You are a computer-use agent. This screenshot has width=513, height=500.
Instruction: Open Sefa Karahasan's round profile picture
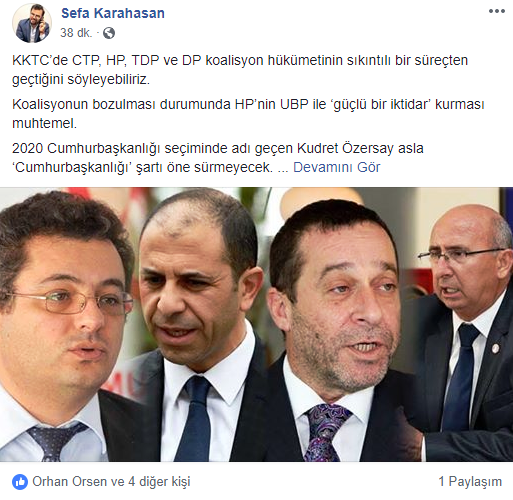32,23
